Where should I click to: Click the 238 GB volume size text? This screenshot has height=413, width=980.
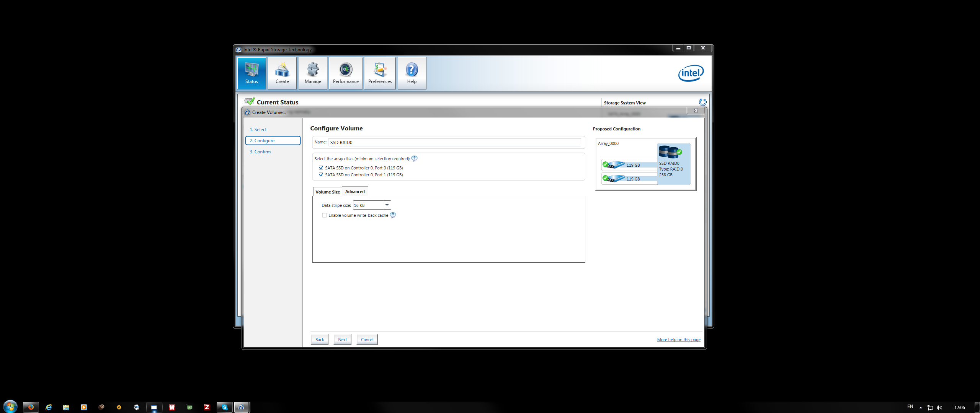[665, 175]
